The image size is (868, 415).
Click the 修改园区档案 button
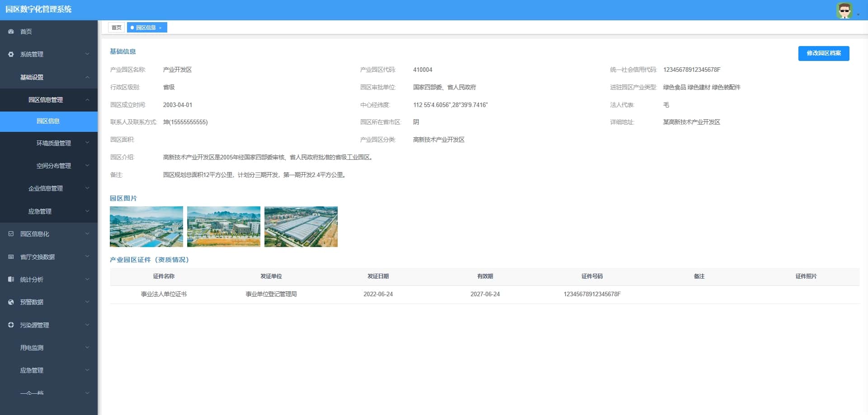click(x=824, y=53)
